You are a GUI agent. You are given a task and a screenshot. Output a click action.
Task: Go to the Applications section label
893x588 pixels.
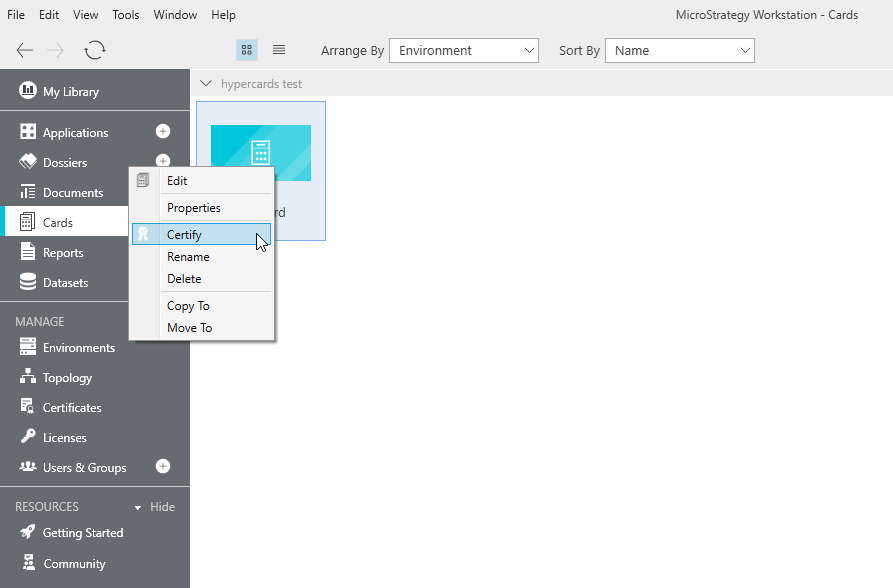point(75,133)
